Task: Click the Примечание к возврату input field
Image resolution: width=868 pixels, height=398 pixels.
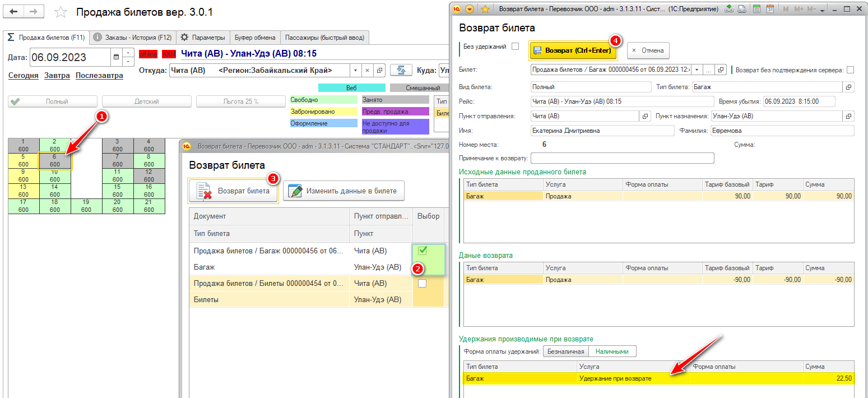Action: tap(618, 158)
